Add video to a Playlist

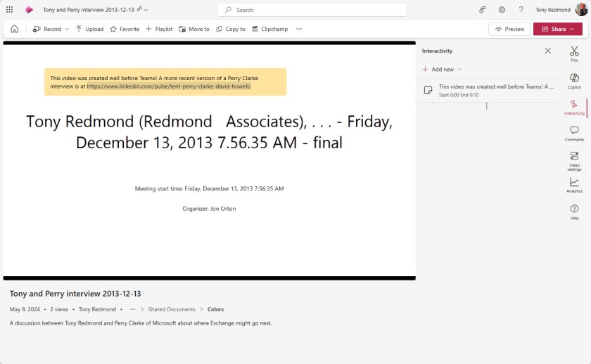click(159, 29)
